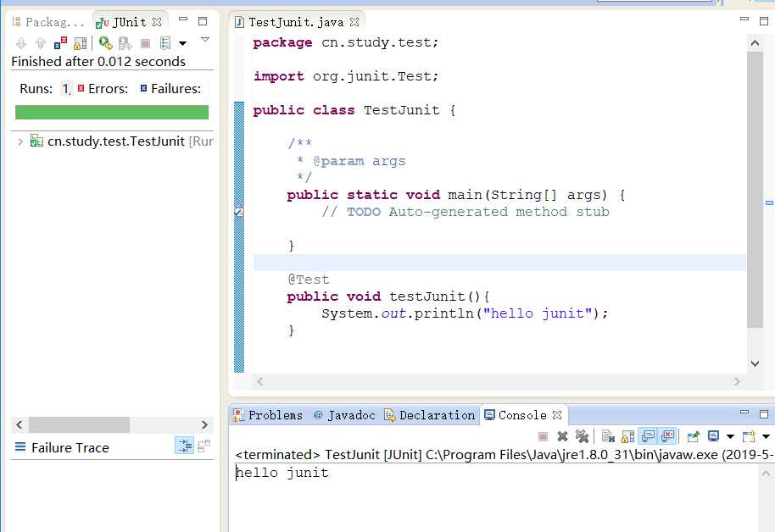Screen dimensions: 775x532
Task: Click the TODO task marker in editor gutter
Action: pos(239,212)
